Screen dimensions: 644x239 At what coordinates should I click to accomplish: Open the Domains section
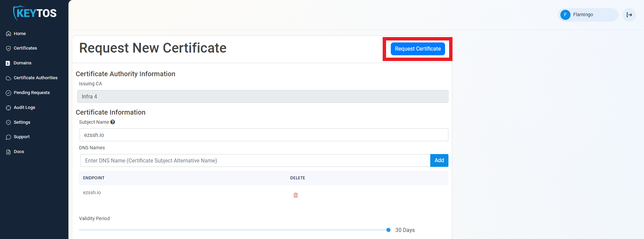[23, 63]
